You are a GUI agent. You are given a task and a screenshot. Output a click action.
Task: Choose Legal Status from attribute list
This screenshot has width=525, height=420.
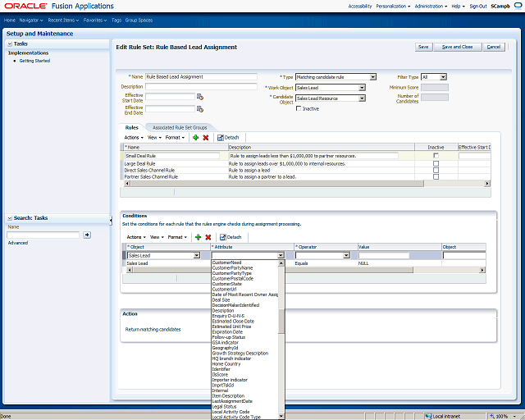pos(224,406)
